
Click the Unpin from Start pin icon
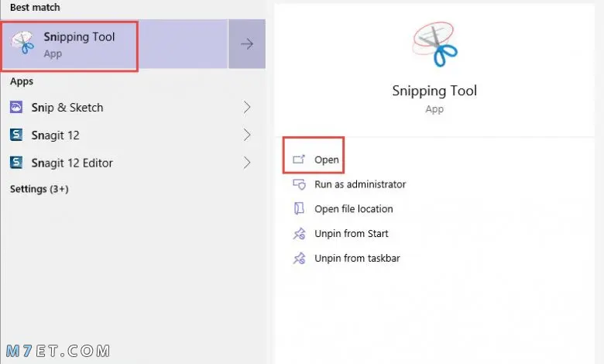pyautogui.click(x=300, y=233)
